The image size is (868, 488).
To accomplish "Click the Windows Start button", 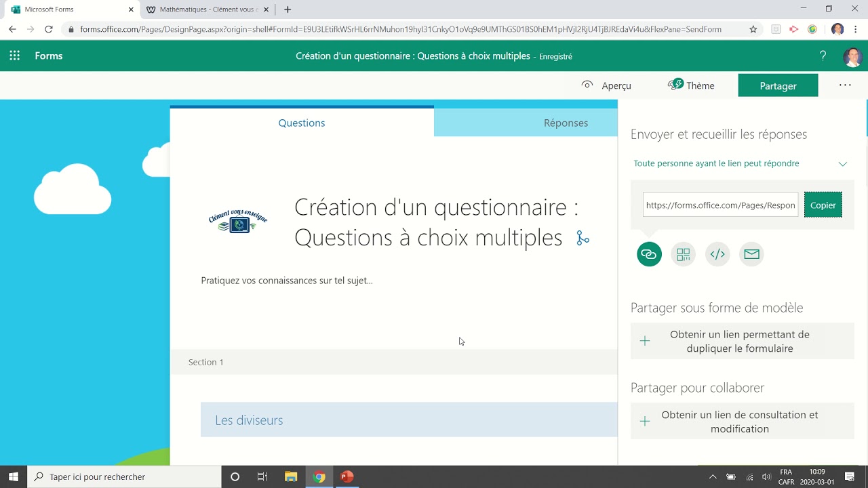I will 13,476.
